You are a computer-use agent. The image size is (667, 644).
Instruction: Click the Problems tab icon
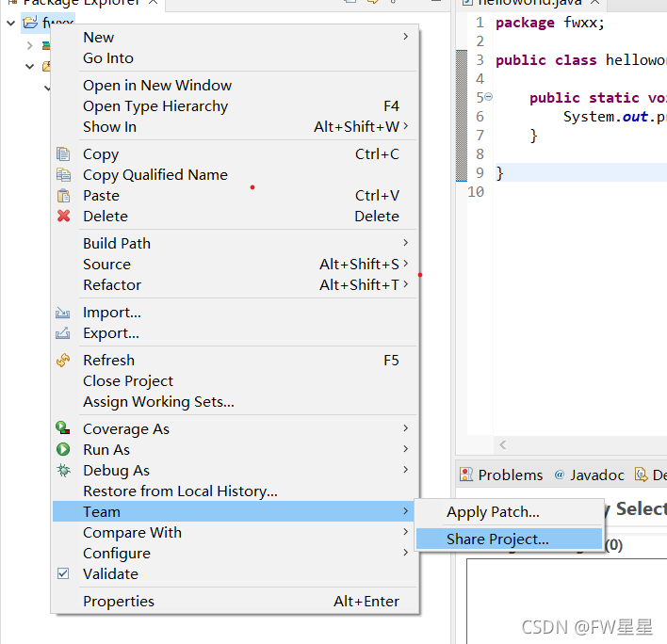(466, 475)
